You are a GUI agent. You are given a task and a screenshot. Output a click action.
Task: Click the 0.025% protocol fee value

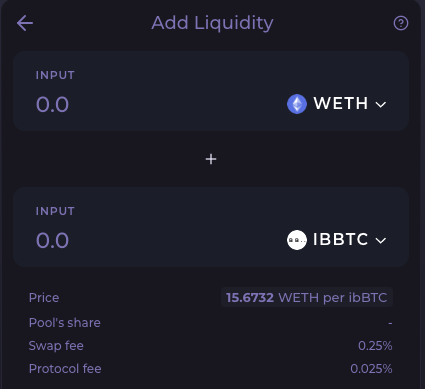[x=371, y=369]
